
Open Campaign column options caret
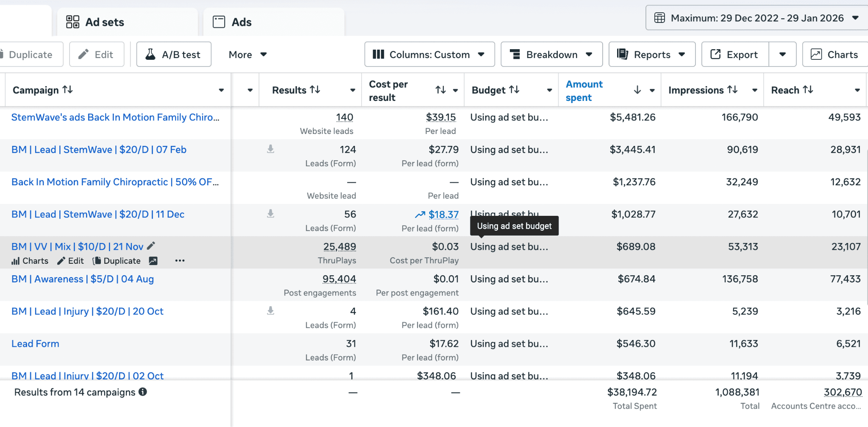click(x=221, y=90)
